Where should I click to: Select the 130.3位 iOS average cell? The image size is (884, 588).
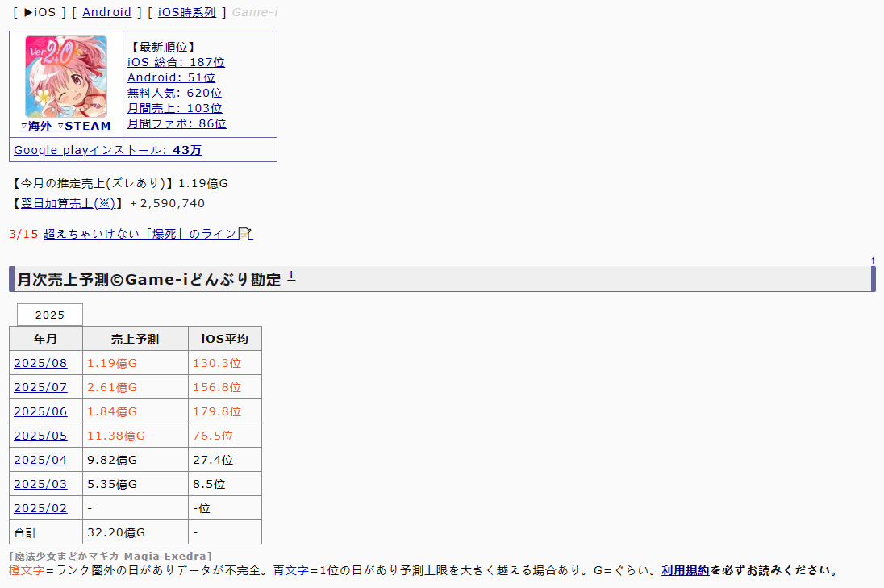tap(225, 363)
